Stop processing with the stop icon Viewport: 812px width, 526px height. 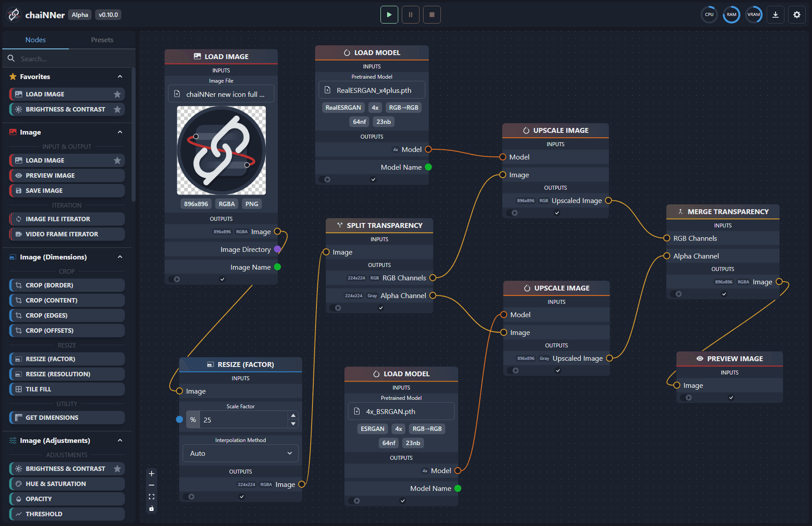(x=432, y=15)
